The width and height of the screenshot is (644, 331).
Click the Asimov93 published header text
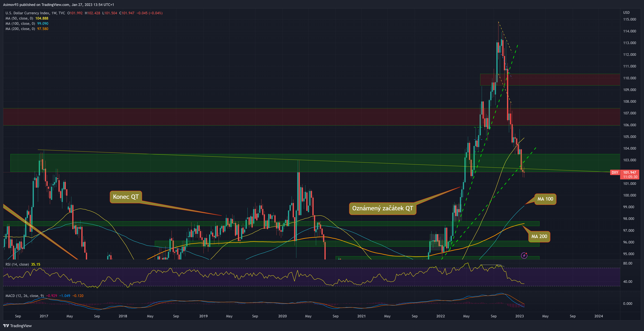click(x=58, y=5)
